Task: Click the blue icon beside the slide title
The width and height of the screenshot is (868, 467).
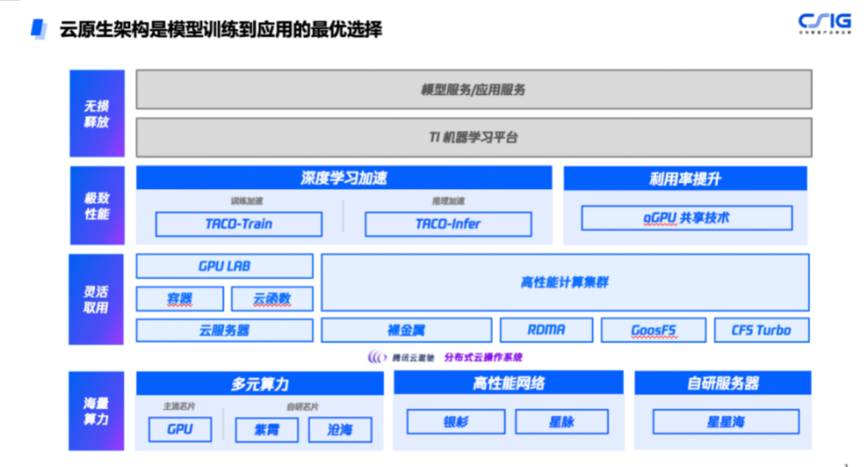Action: coord(38,28)
